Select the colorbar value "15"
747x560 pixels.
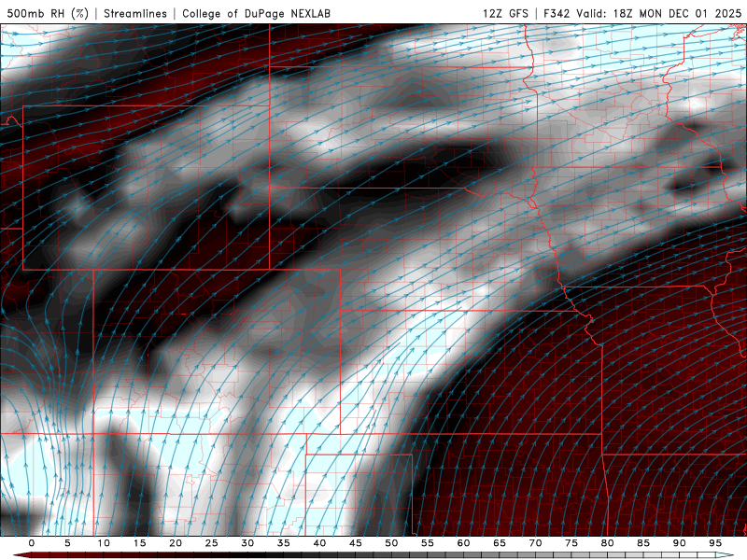click(x=139, y=543)
